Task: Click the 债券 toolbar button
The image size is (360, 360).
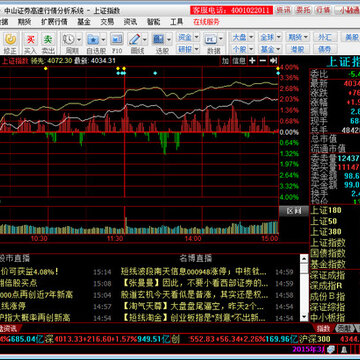Action: [x=325, y=49]
